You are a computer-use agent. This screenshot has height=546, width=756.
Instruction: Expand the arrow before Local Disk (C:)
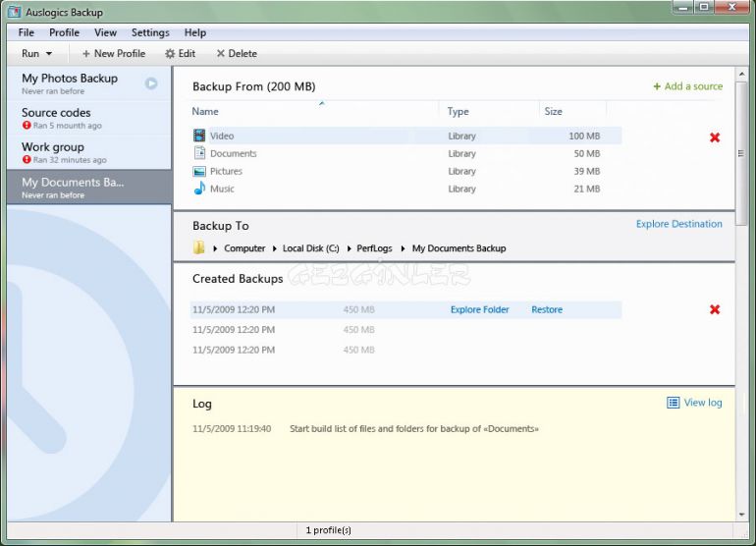point(274,248)
